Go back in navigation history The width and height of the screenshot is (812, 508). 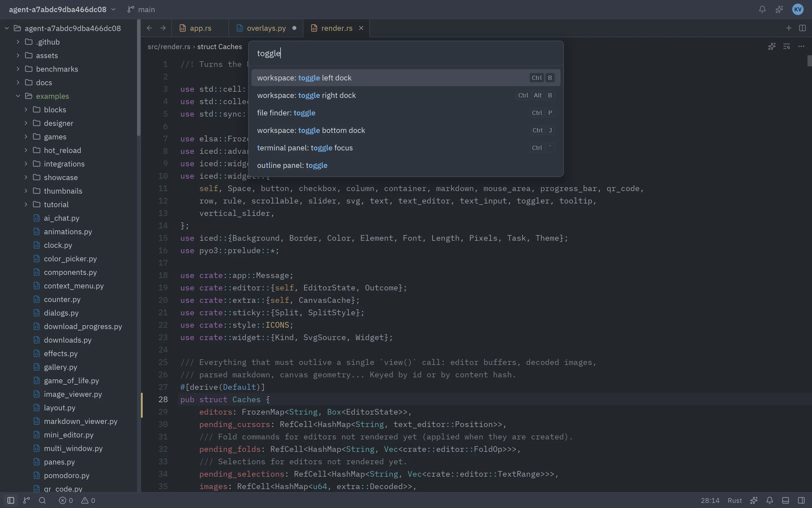[150, 28]
